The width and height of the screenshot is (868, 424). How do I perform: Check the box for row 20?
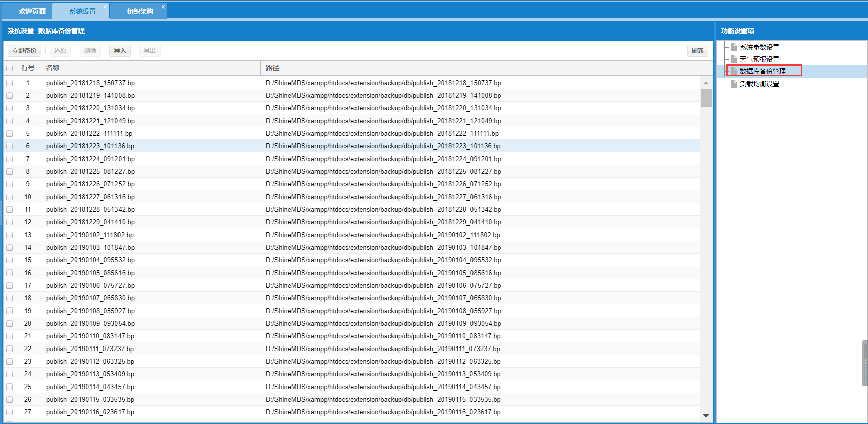click(9, 323)
